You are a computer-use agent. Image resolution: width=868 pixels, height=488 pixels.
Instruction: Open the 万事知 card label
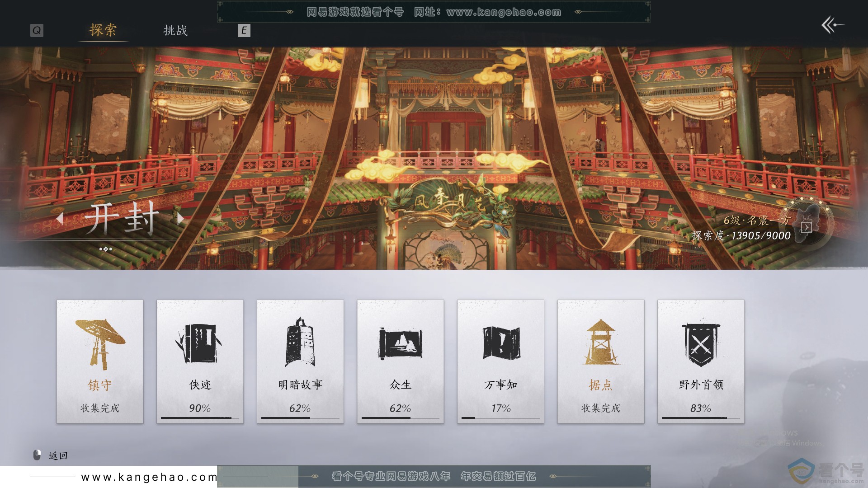(500, 385)
